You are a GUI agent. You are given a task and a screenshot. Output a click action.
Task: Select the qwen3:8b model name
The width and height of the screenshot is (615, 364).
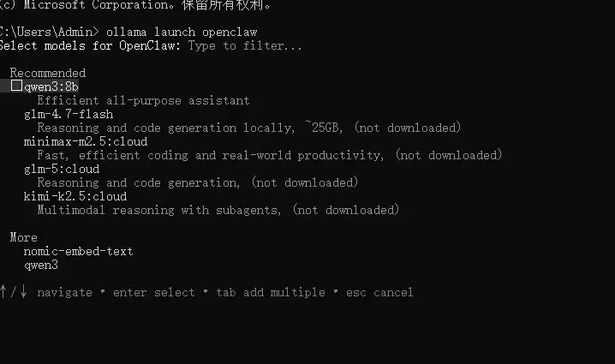(x=51, y=87)
